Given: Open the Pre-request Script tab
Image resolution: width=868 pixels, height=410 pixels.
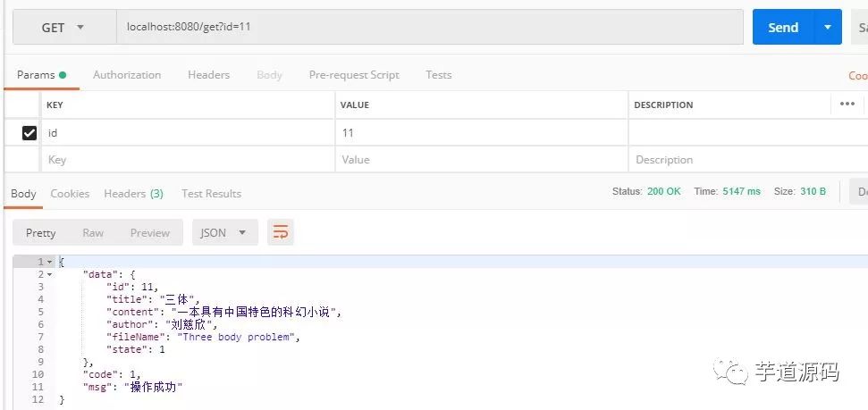Looking at the screenshot, I should (354, 75).
